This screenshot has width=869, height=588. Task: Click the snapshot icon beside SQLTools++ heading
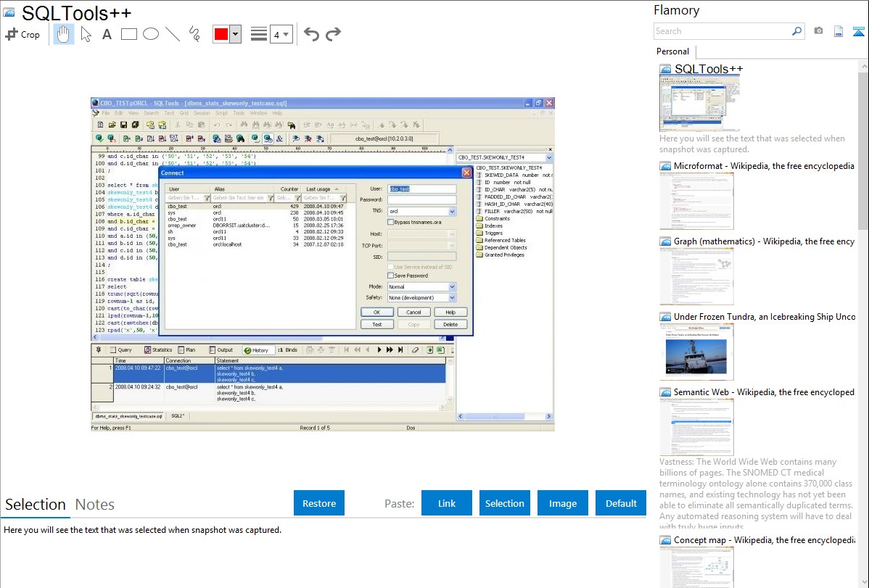pyautogui.click(x=9, y=12)
